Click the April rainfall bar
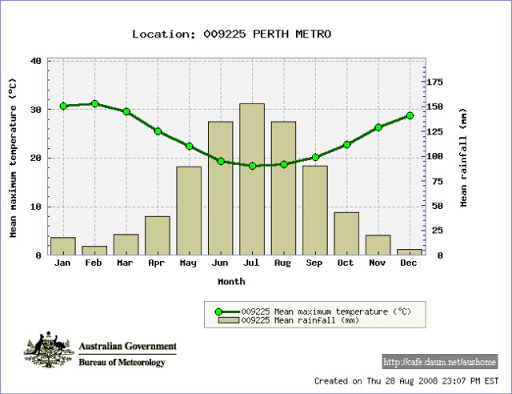512x394 pixels. pyautogui.click(x=158, y=236)
